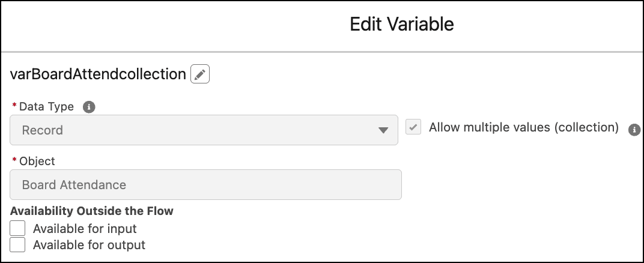Click the word Record in Data Type
This screenshot has height=263, width=644.
(x=42, y=130)
